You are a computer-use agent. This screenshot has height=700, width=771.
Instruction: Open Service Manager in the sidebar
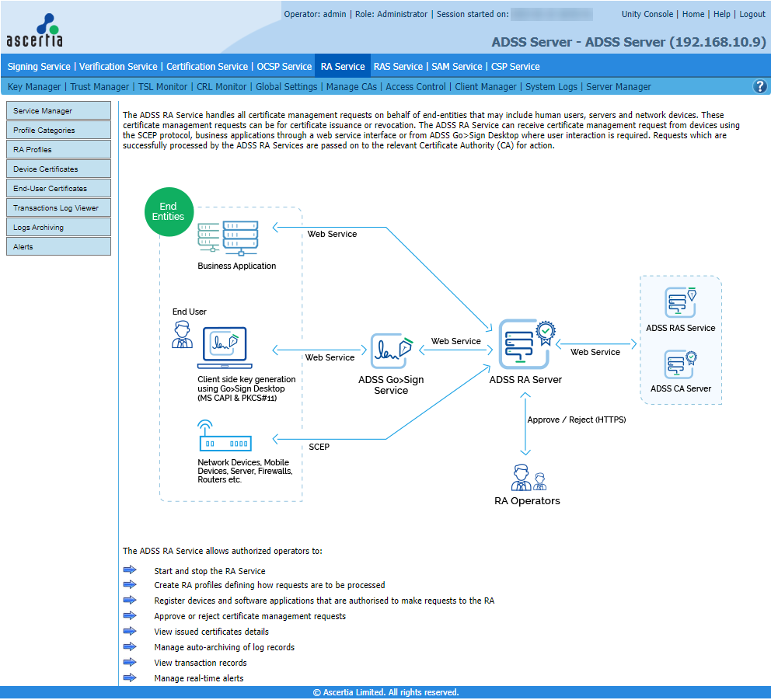coord(58,111)
